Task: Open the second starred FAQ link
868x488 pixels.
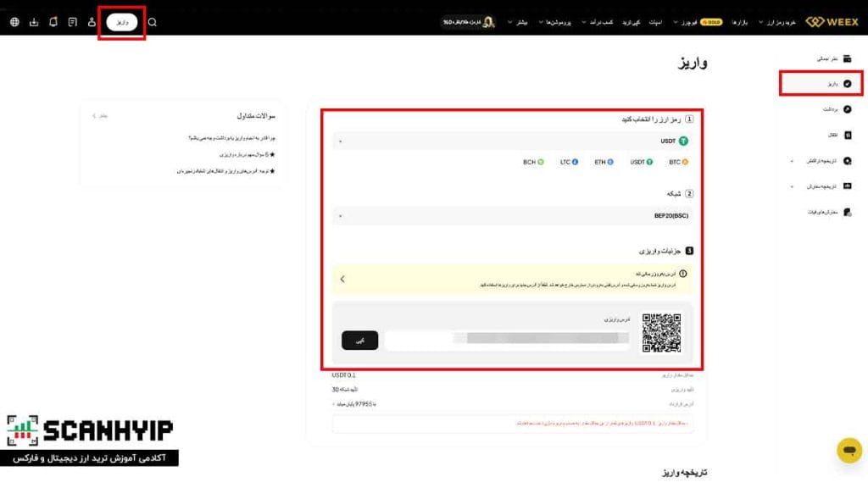Action: (247, 154)
